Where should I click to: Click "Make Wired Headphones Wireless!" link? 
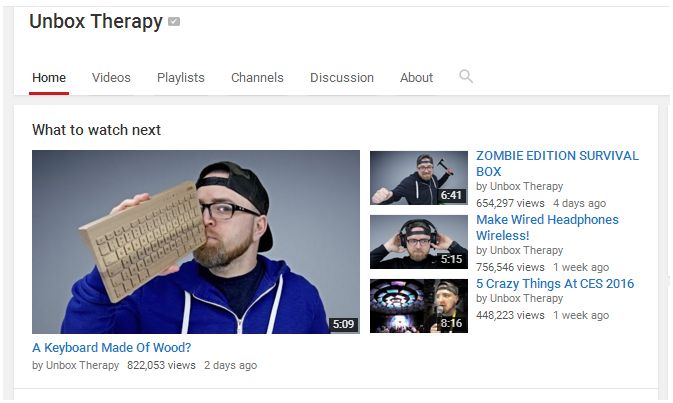[x=547, y=227]
